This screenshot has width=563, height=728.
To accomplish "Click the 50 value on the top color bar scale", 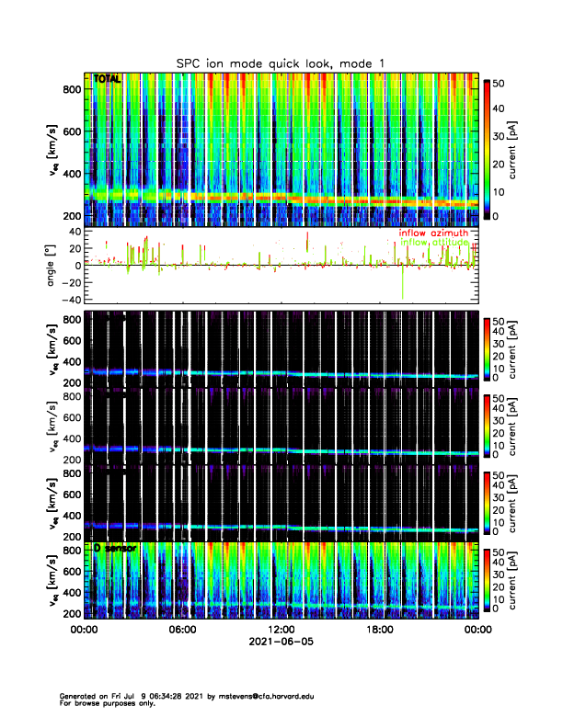I will tap(500, 83).
